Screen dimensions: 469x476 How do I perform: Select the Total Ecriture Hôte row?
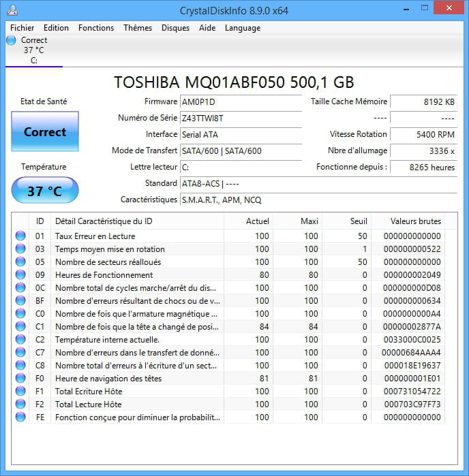click(x=228, y=392)
